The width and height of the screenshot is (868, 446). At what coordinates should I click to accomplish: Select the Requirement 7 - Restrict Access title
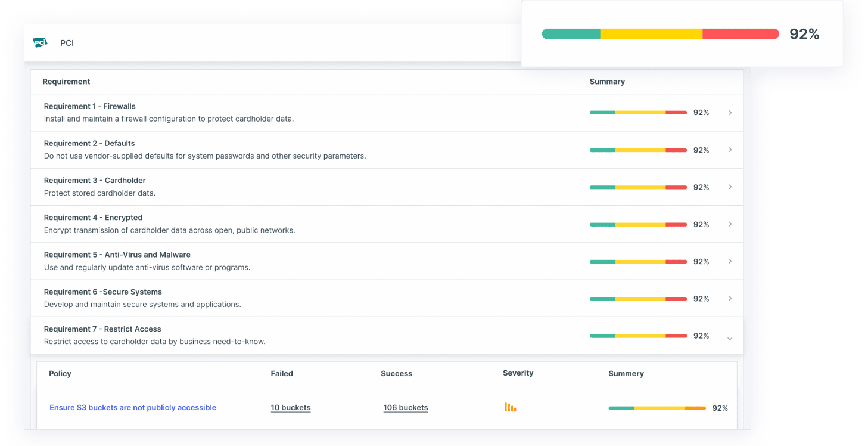click(102, 329)
